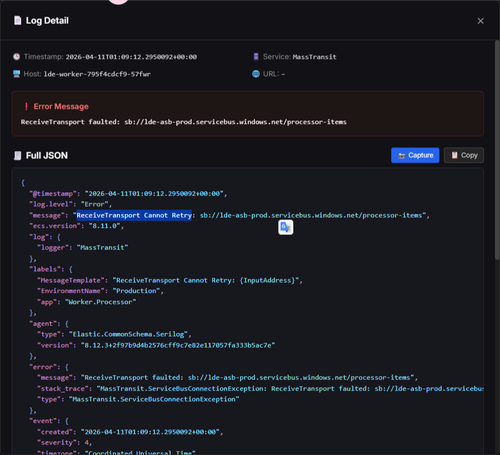This screenshot has height=455, width=500.
Task: Click the translate popup icon
Action: tap(286, 227)
